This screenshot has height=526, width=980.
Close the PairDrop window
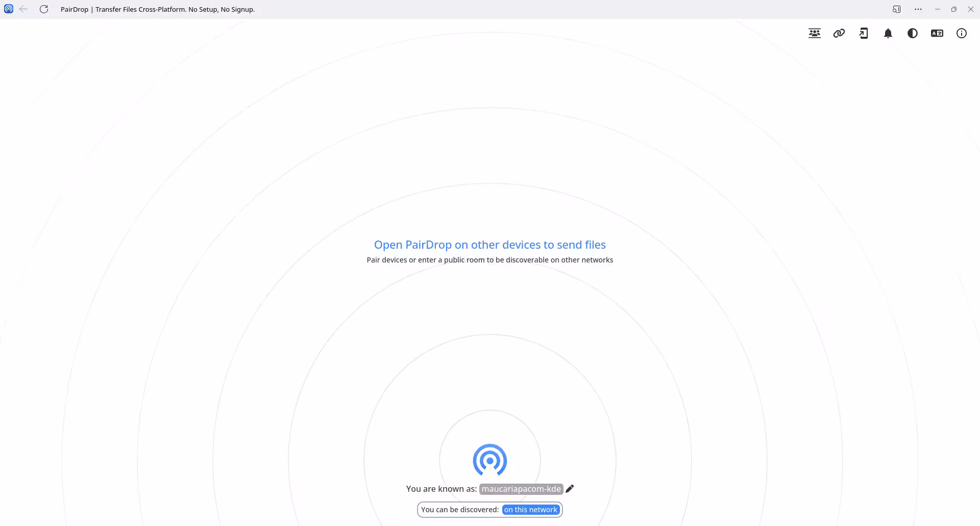tap(971, 9)
